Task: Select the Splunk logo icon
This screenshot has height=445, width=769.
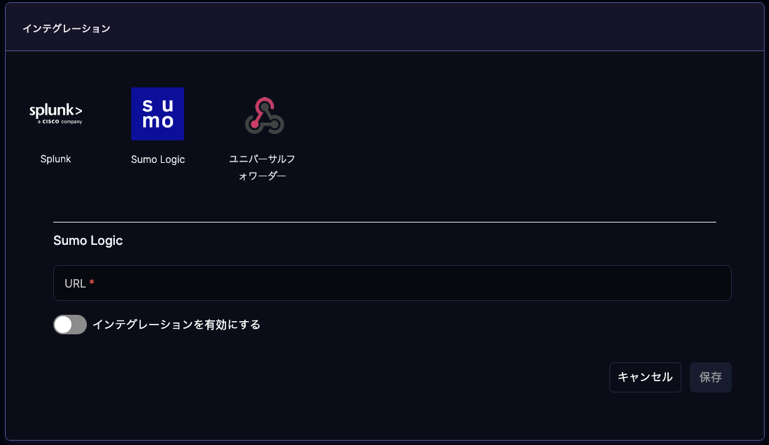Action: [x=55, y=114]
